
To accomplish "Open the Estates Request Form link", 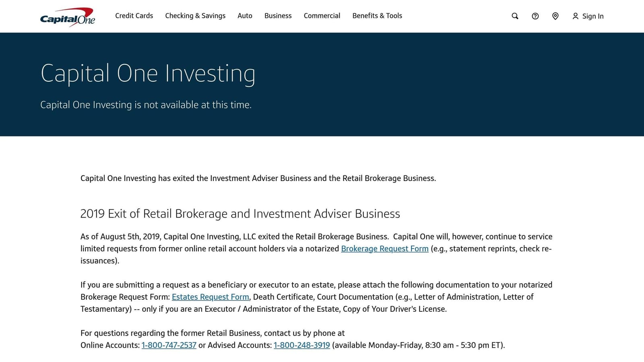I will tap(211, 297).
